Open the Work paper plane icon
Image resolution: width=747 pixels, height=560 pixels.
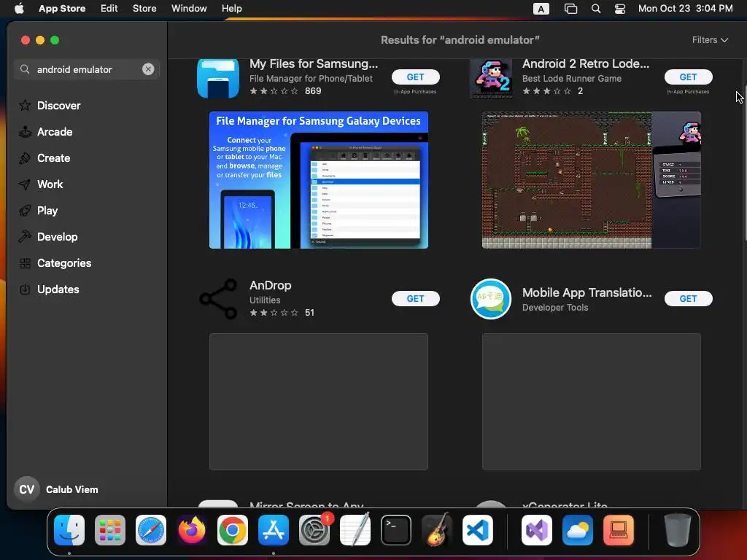click(25, 184)
